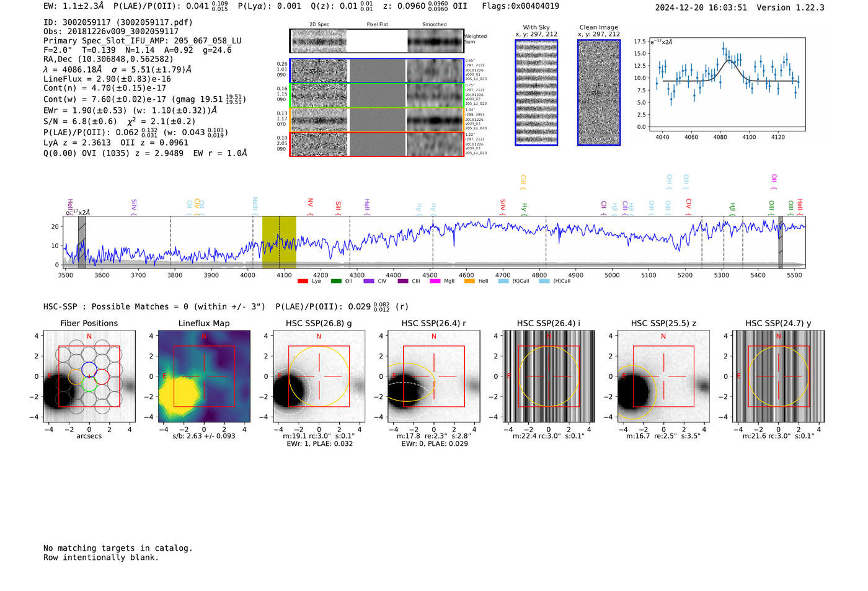This screenshot has height=591, width=868.
Task: Open the HSC SSP(26.8) g image
Action: pyautogui.click(x=319, y=376)
